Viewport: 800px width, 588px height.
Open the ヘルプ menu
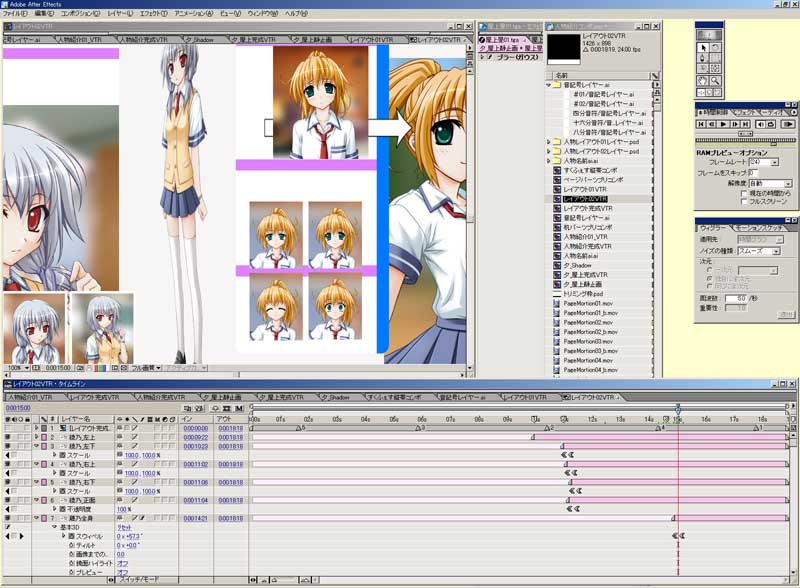pos(296,14)
